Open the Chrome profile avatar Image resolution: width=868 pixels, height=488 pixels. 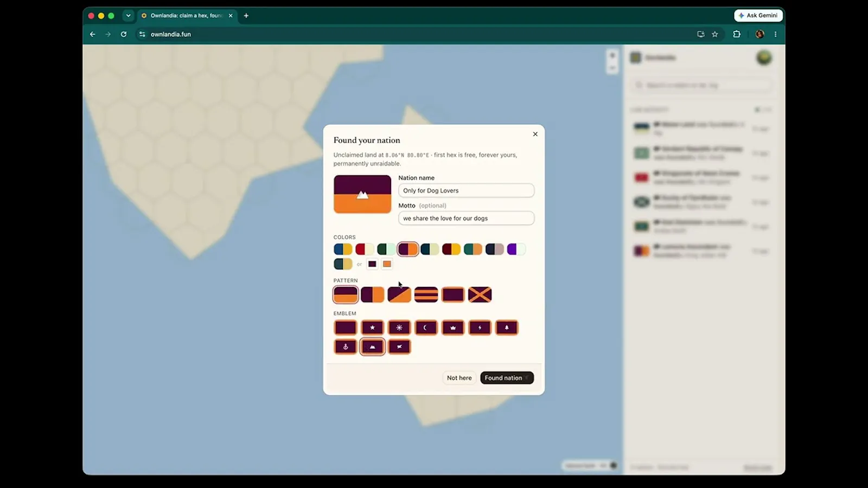coord(759,34)
